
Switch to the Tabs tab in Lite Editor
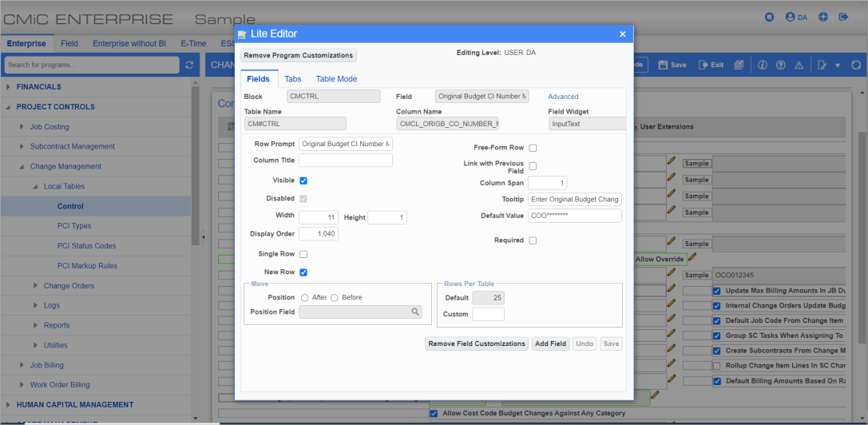pos(293,79)
